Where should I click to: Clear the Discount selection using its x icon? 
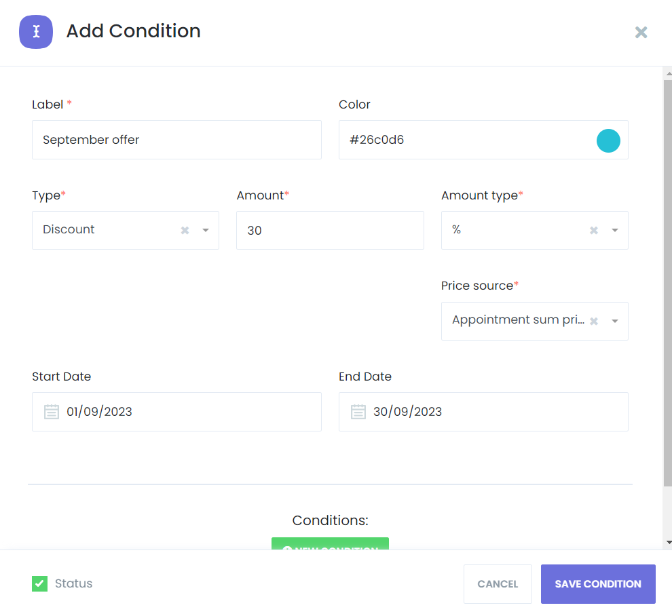(184, 230)
